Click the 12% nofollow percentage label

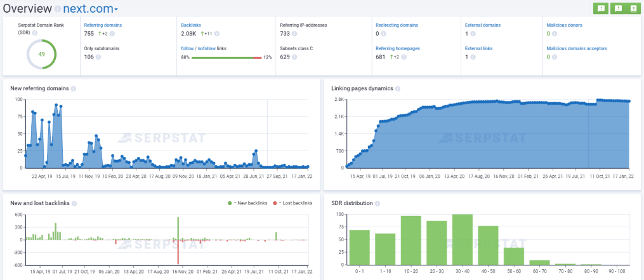tap(268, 58)
